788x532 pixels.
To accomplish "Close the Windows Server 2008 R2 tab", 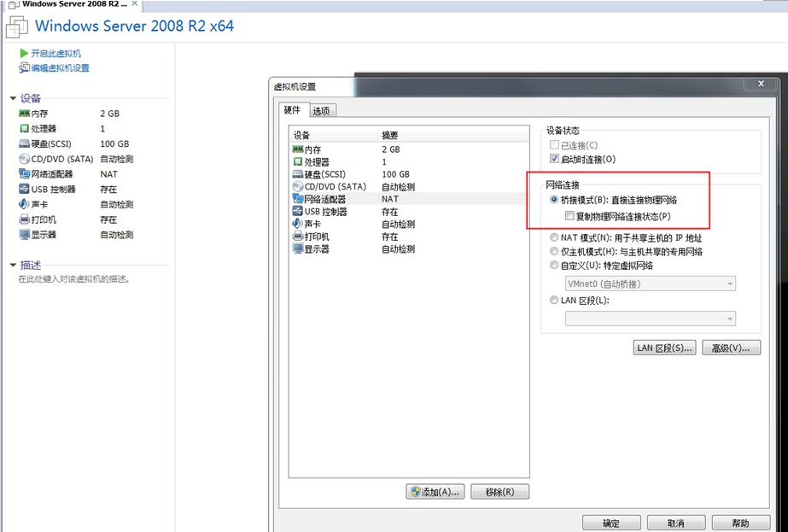I will [134, 3].
